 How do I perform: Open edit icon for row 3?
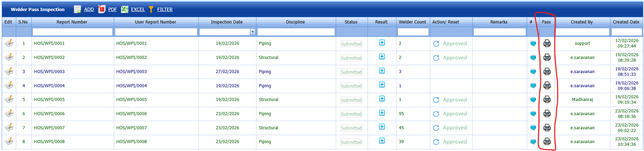click(9, 71)
